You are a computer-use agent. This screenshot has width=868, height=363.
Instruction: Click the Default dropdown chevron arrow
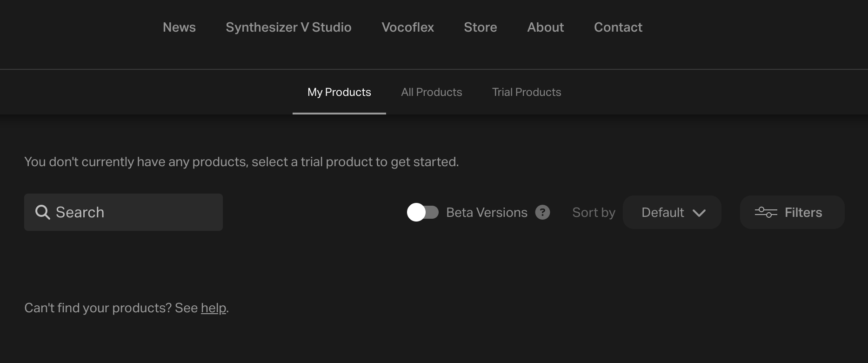coord(699,213)
